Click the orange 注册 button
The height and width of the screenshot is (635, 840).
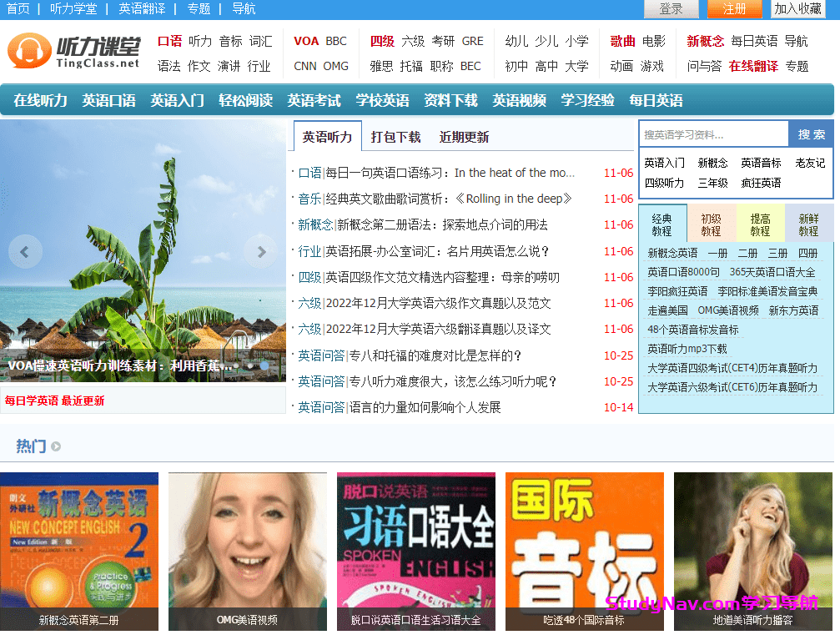coord(734,9)
